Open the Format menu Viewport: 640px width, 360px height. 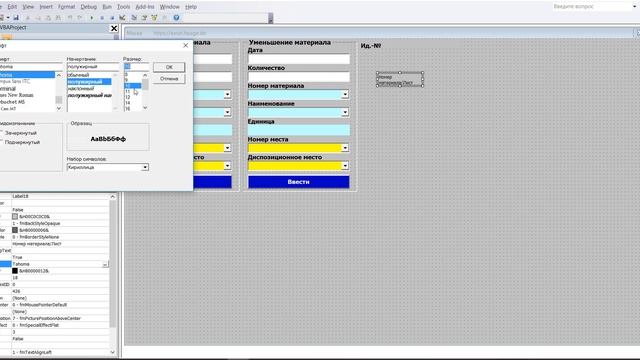click(x=67, y=7)
